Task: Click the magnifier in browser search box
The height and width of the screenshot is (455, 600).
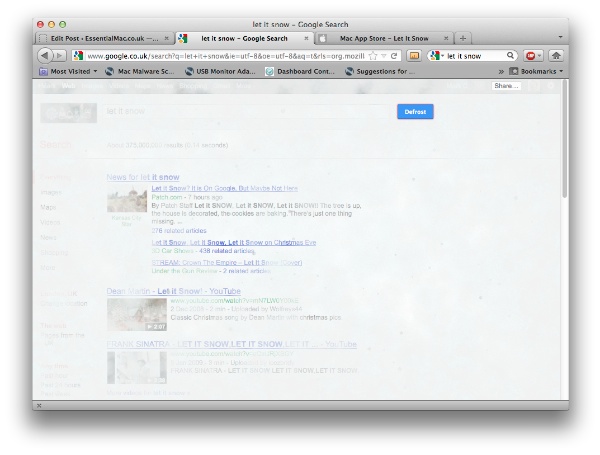Action: [510, 55]
